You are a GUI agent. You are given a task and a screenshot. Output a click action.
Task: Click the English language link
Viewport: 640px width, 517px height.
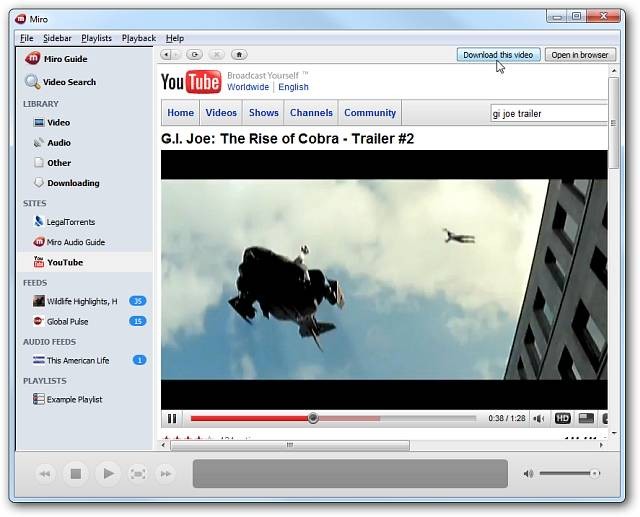click(293, 87)
